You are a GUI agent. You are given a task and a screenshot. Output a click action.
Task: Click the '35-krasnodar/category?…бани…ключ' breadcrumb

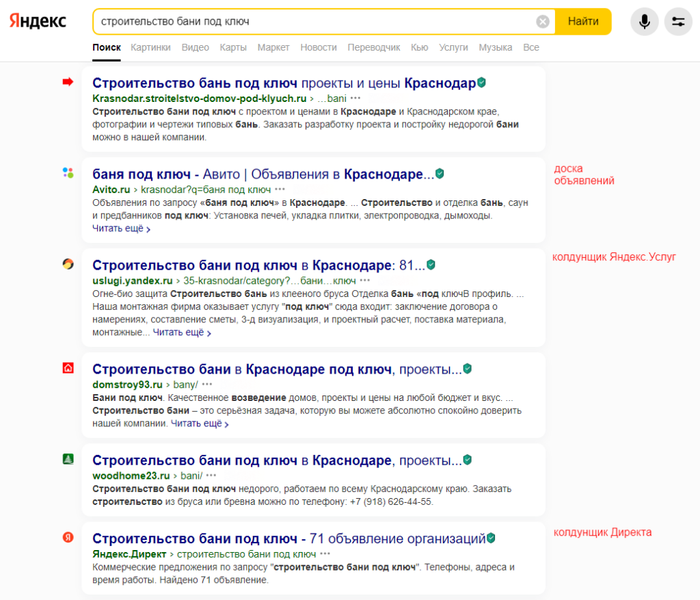(269, 281)
